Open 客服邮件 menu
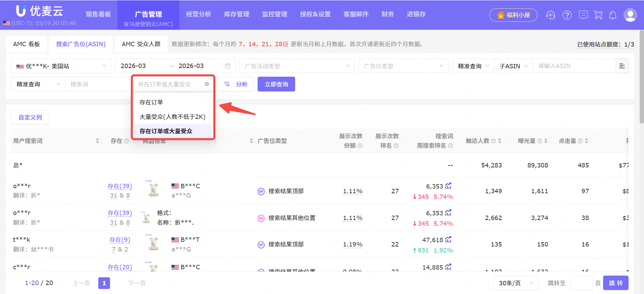This screenshot has width=644, height=294. (x=356, y=14)
